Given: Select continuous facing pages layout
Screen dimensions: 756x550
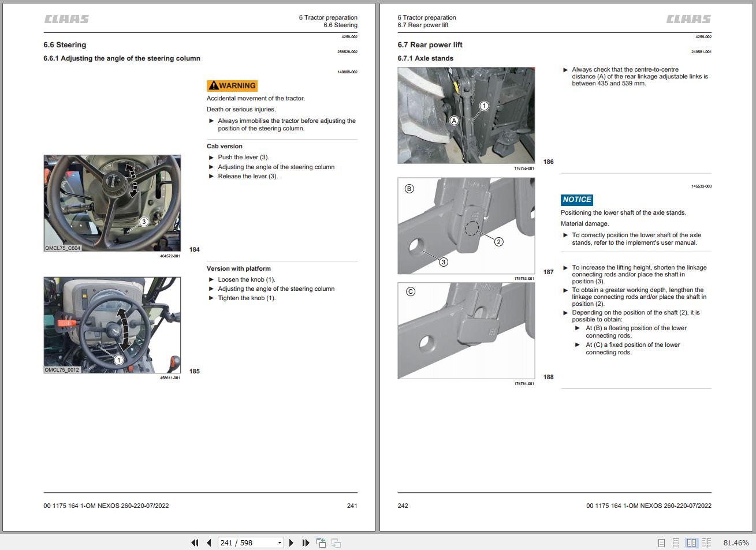Looking at the screenshot, I should [706, 543].
